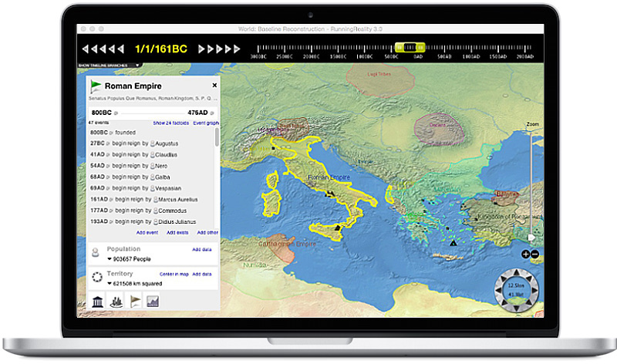Viewport: 617px width, 364px height.
Task: Click the zoom out minus button
Action: [x=534, y=254]
